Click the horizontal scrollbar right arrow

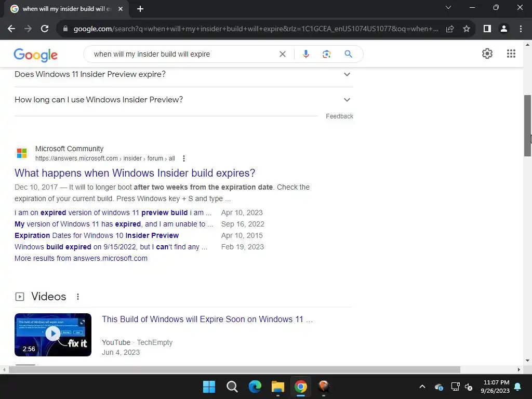point(519,369)
